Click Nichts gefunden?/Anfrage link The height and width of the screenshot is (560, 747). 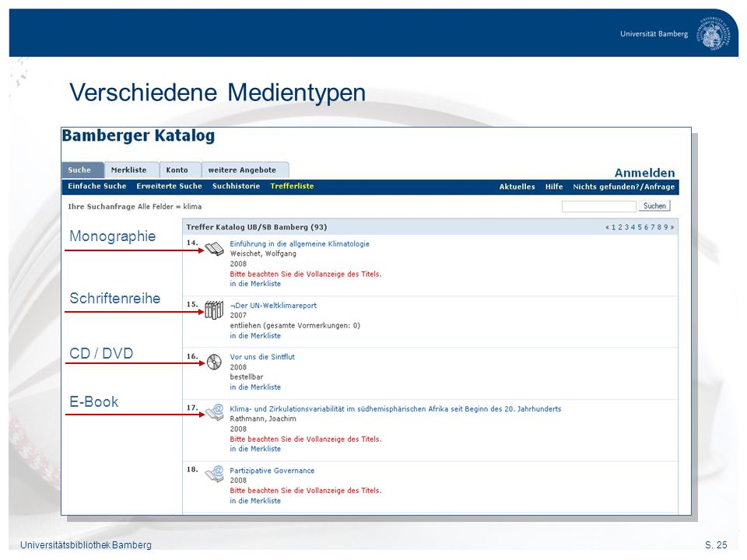623,187
